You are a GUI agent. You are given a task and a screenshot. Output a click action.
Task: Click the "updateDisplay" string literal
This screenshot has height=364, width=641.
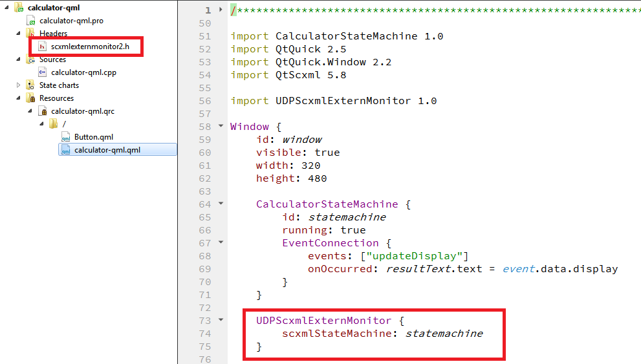pos(414,256)
